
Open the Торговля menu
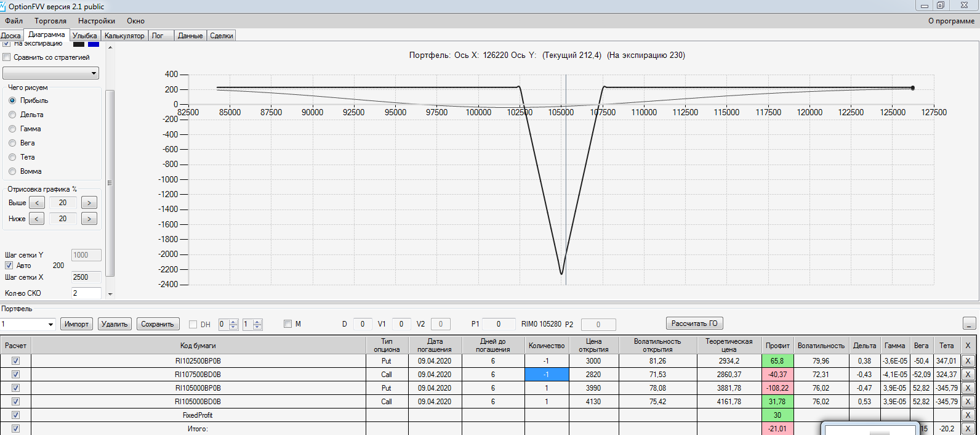[x=50, y=21]
